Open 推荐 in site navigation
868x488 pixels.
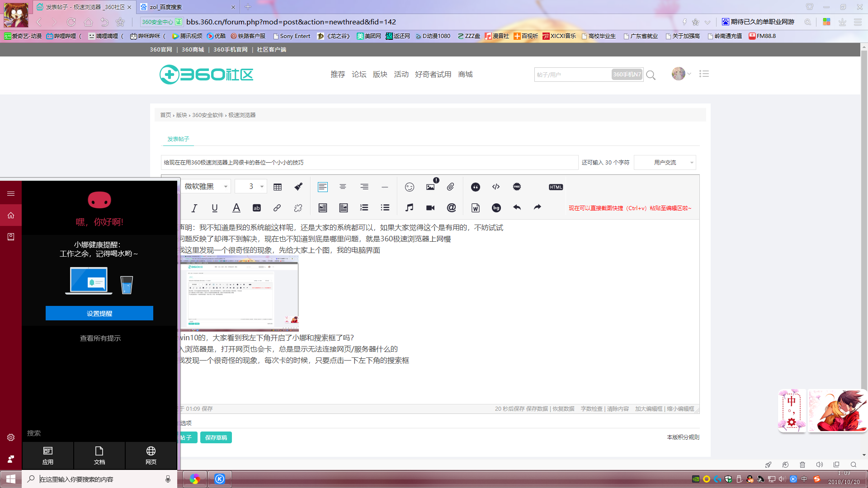[338, 75]
